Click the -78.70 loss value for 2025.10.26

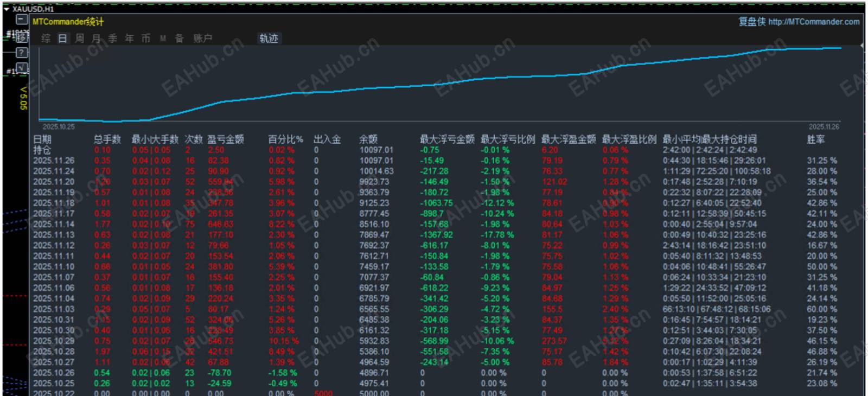219,373
